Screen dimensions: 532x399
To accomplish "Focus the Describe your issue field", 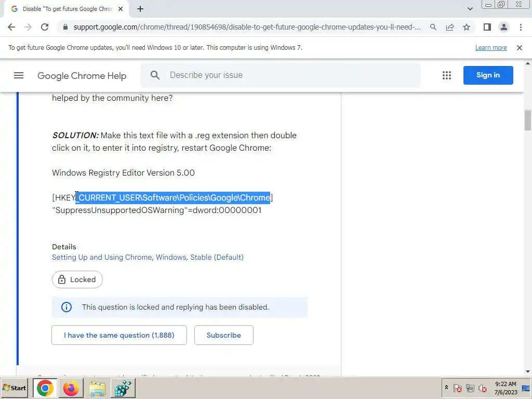I will tap(281, 75).
